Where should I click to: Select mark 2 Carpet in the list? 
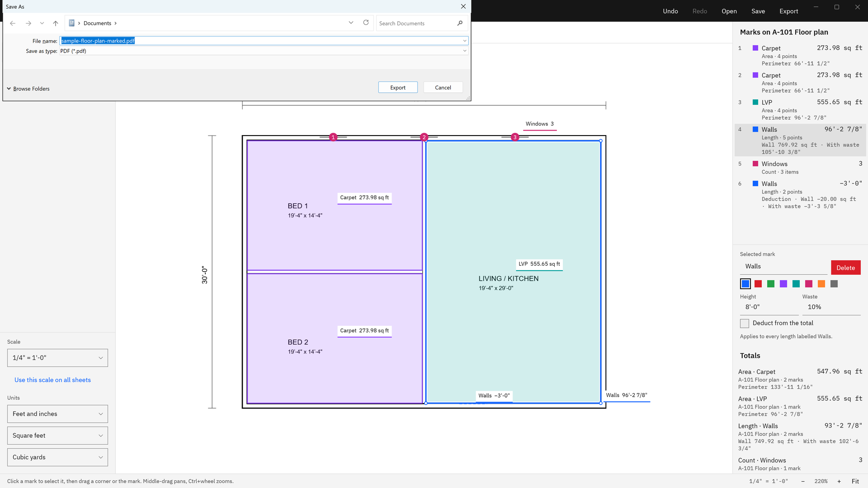click(800, 83)
